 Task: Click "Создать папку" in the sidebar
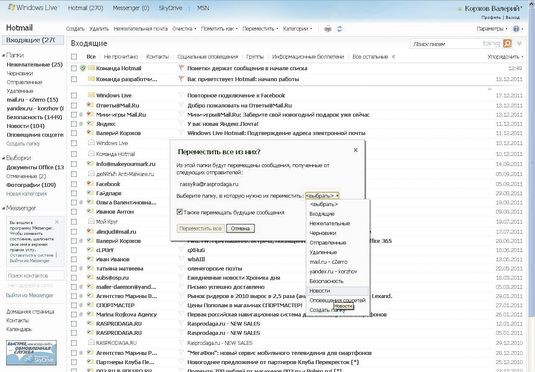pos(23,144)
